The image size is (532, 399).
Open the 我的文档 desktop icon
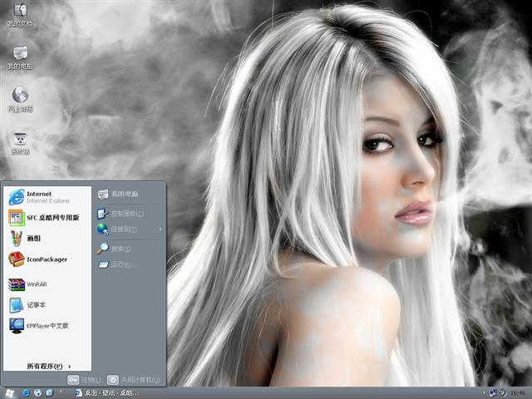[x=20, y=15]
